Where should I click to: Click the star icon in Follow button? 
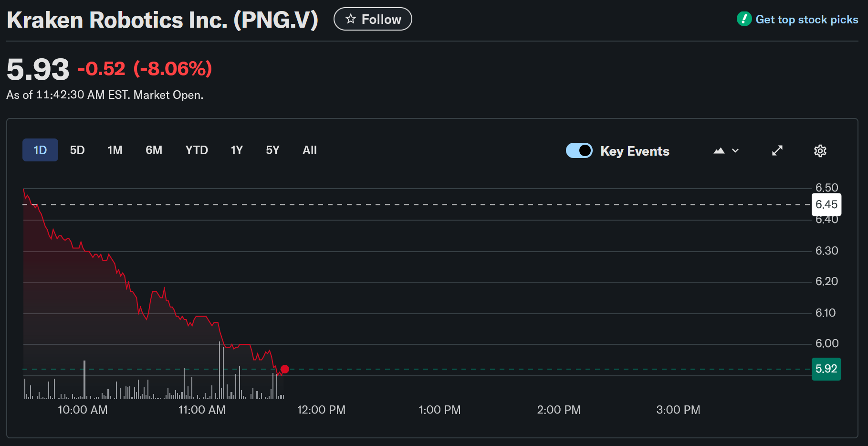pyautogui.click(x=351, y=19)
